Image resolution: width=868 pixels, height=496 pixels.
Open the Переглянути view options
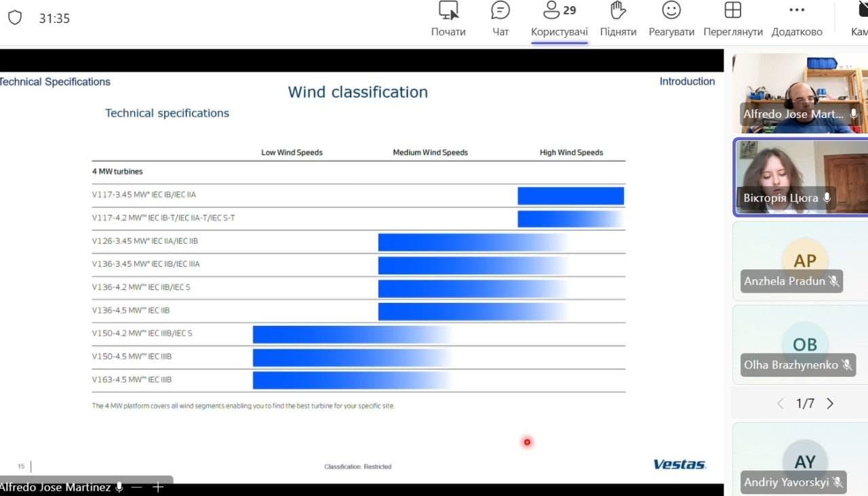point(733,20)
